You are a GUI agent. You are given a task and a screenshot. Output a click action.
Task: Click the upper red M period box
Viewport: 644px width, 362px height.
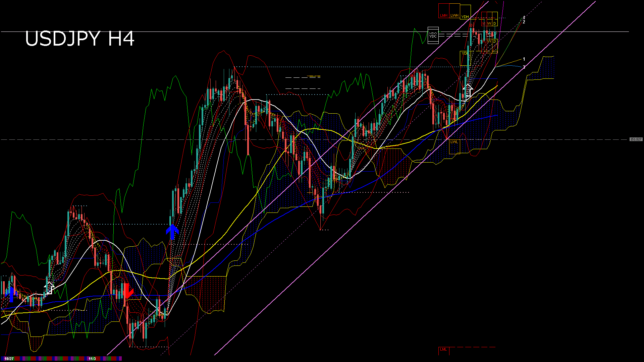pos(484,23)
